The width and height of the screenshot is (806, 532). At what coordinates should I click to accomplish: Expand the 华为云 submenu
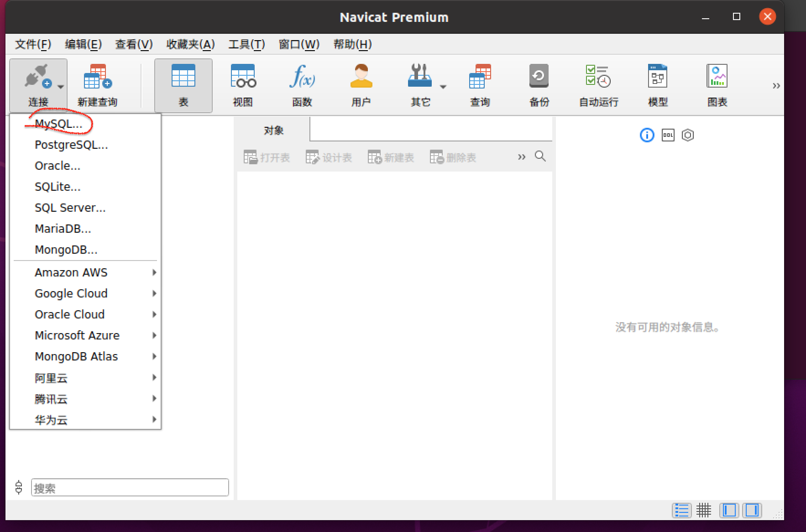(85, 419)
